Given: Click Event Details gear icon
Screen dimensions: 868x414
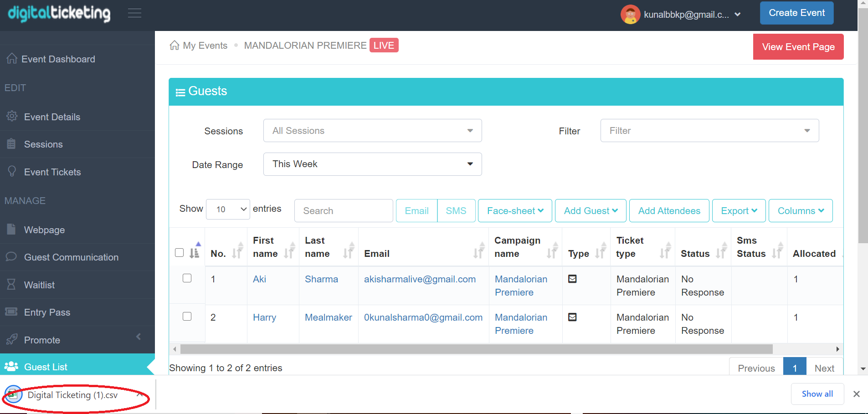Looking at the screenshot, I should [12, 116].
